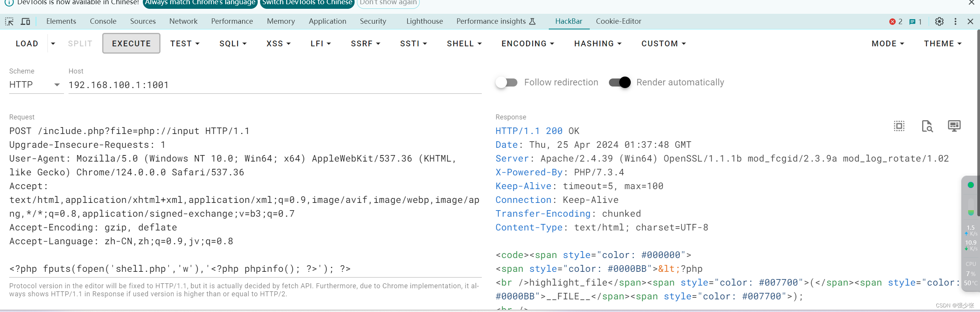
Task: Click the Content-Type response header line
Action: coord(602,227)
